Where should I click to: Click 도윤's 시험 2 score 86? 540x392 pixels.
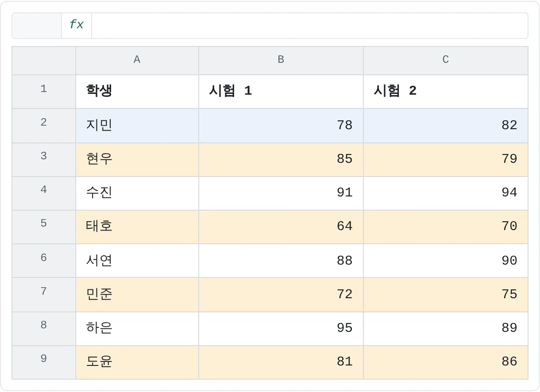pyautogui.click(x=446, y=362)
